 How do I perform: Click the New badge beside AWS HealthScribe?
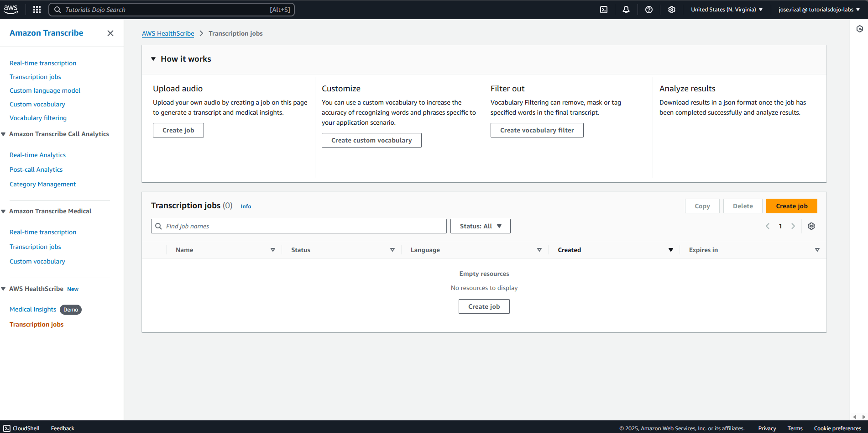point(73,289)
